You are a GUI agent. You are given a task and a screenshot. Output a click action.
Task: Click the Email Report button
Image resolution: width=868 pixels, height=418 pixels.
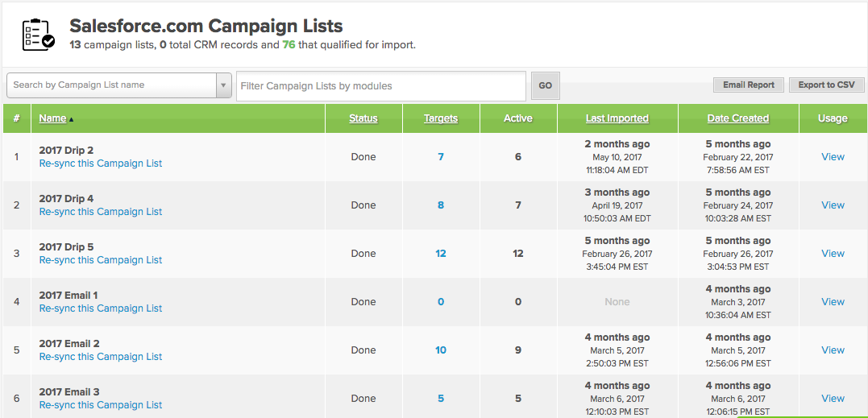coord(749,85)
